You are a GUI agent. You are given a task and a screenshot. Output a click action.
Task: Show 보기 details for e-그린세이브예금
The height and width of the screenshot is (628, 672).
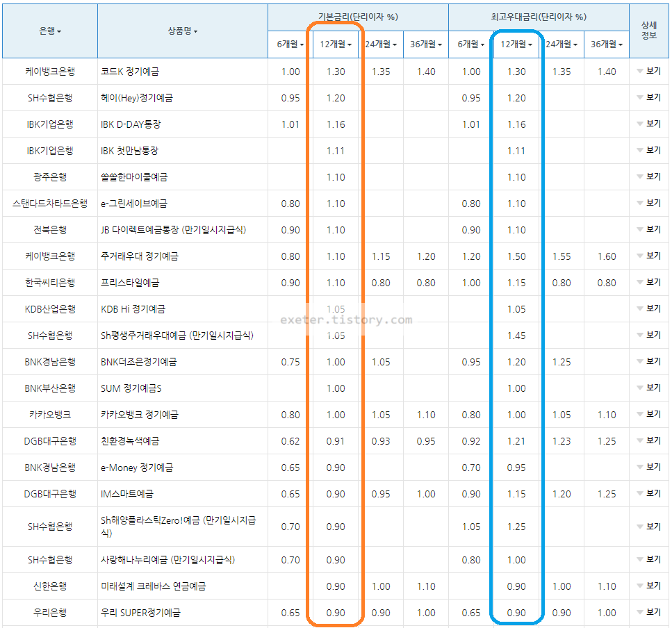pos(649,203)
